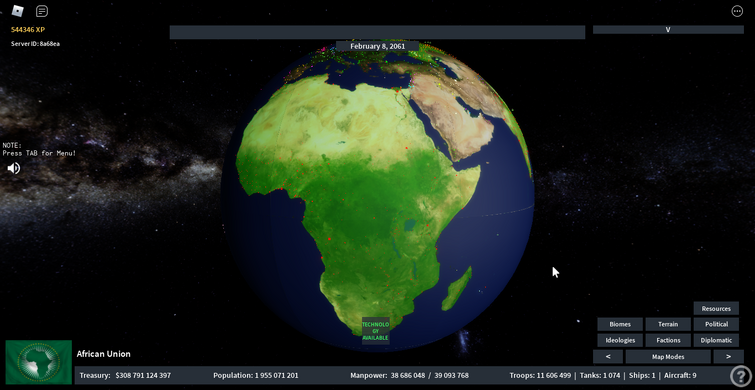Image resolution: width=755 pixels, height=390 pixels.
Task: Go to next map mode page
Action: [x=728, y=356]
